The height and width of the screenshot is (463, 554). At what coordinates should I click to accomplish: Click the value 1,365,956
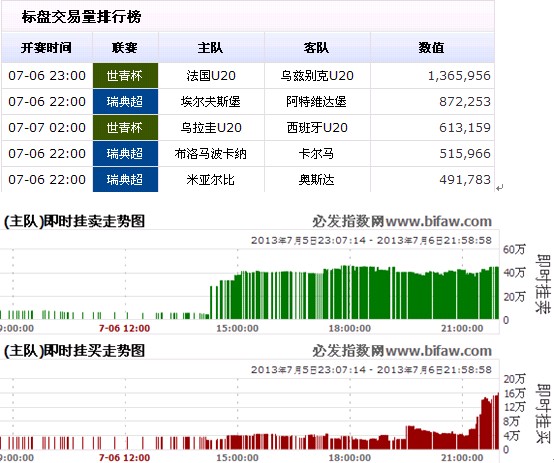tap(459, 76)
